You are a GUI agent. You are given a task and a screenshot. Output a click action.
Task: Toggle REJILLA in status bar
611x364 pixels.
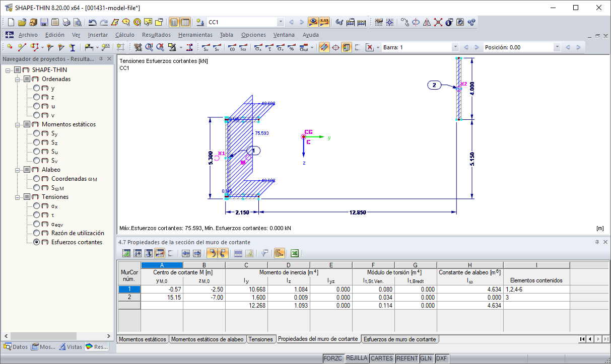[357, 358]
